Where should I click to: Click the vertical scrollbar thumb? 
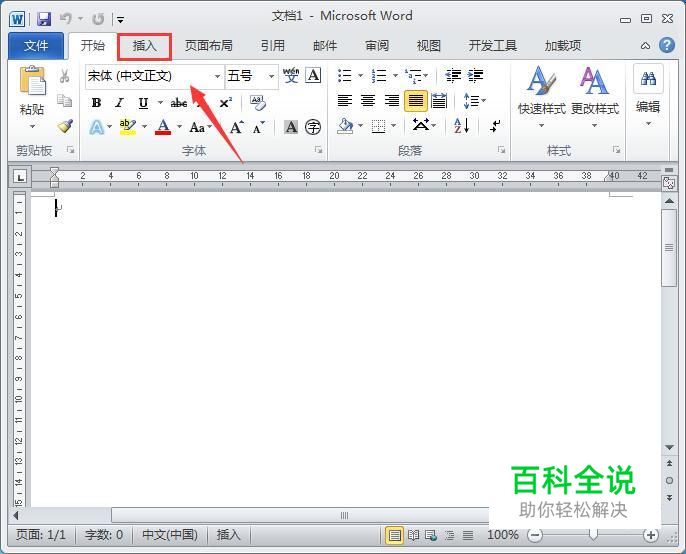(669, 248)
